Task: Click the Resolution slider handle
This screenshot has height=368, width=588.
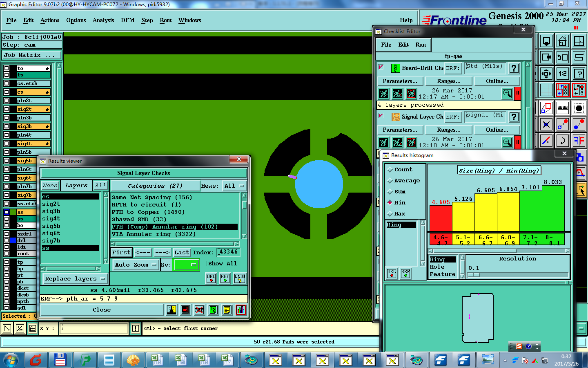Action: [473, 275]
